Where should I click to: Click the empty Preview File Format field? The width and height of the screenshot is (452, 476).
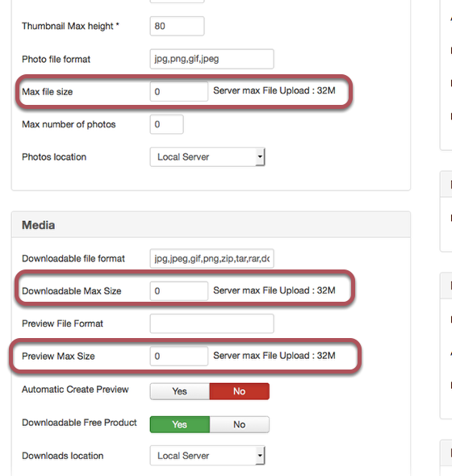(x=211, y=324)
